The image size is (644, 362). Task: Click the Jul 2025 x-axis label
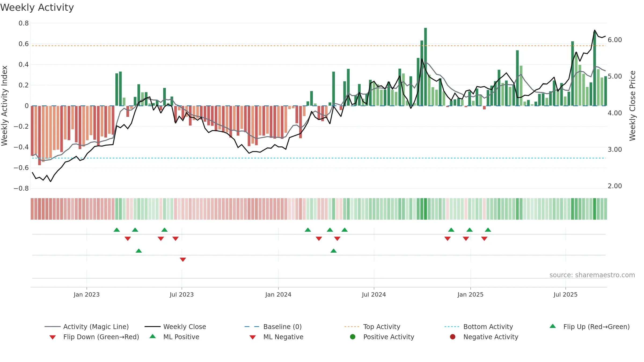[565, 294]
